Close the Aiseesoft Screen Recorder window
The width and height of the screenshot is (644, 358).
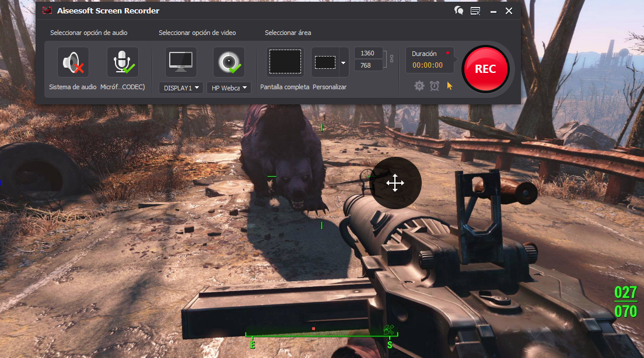click(x=509, y=11)
